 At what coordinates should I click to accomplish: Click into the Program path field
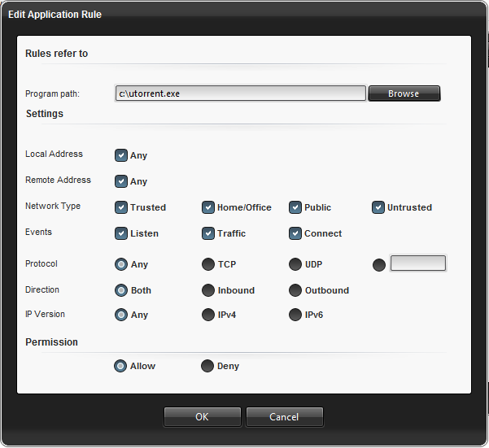coord(241,94)
